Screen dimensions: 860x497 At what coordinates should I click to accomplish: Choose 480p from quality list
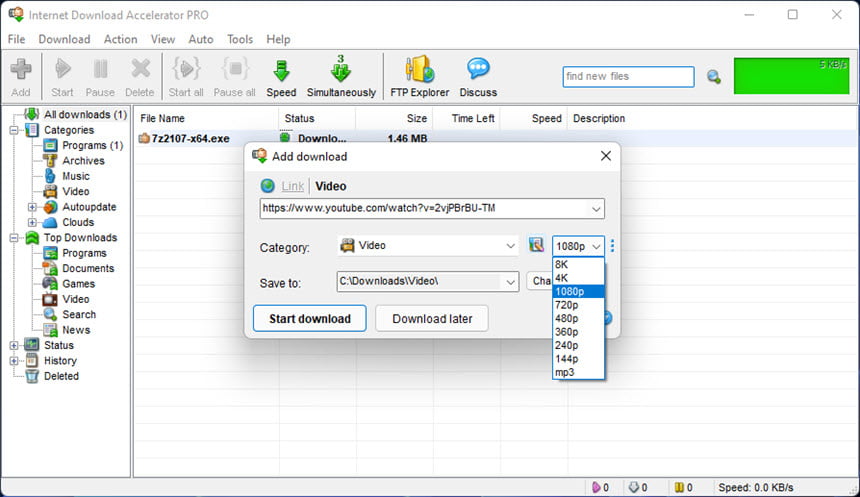[x=578, y=318]
